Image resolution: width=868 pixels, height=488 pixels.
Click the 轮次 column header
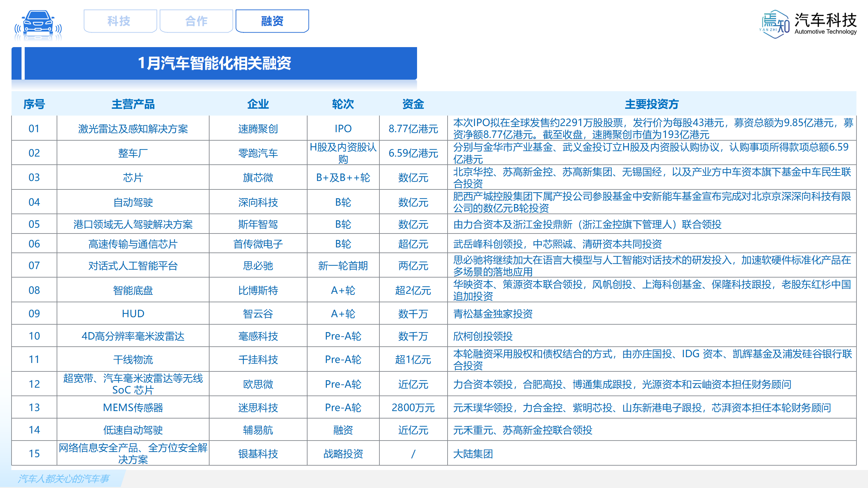[x=343, y=104]
